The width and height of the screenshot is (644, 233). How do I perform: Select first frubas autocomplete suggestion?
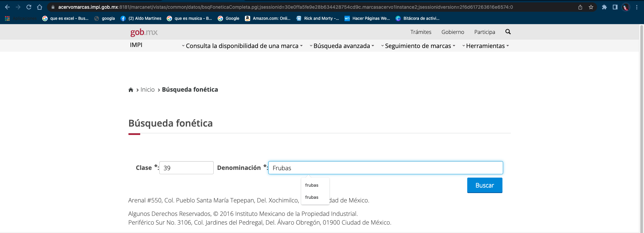[x=312, y=185]
